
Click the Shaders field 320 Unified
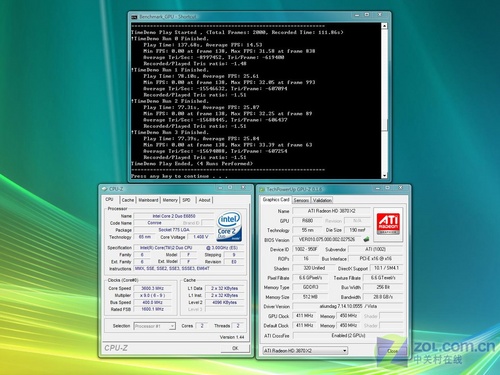314,268
